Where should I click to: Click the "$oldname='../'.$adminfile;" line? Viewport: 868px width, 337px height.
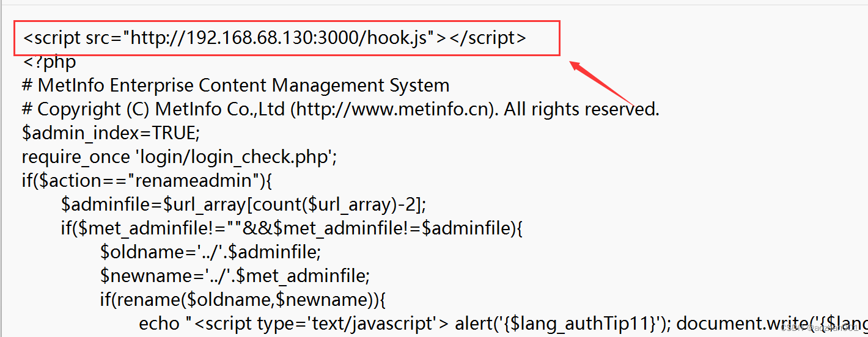pyautogui.click(x=211, y=252)
